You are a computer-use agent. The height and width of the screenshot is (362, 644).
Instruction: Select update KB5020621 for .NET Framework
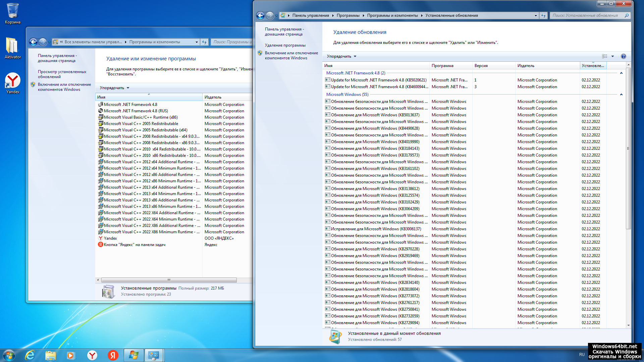coord(378,80)
